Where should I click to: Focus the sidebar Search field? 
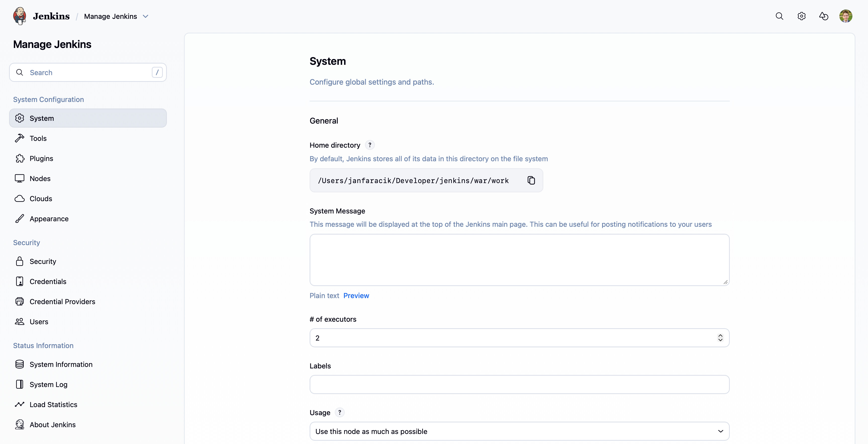point(88,72)
